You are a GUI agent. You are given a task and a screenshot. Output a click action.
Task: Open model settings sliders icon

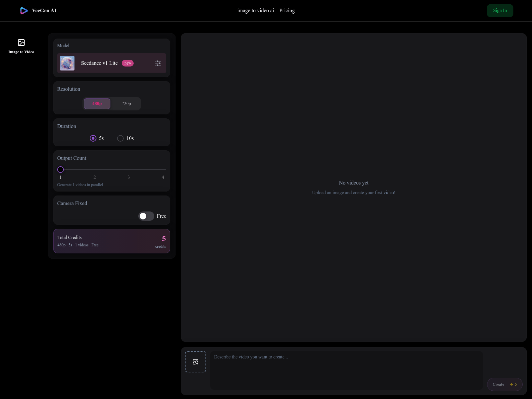(x=158, y=63)
